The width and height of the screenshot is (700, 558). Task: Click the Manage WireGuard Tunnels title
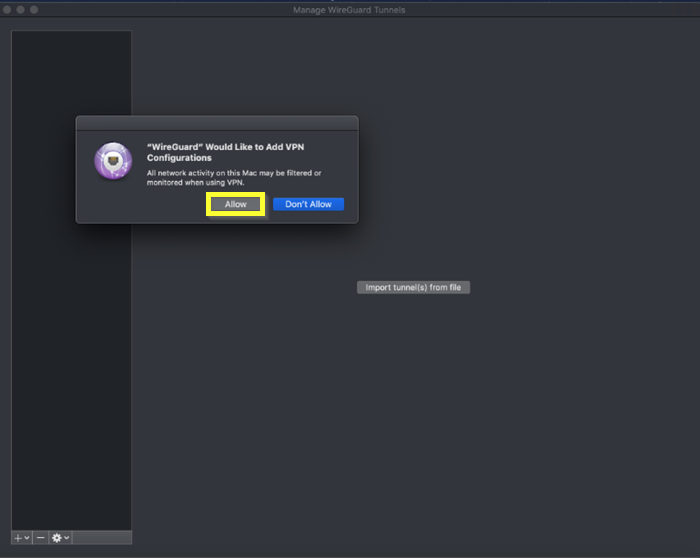coord(349,10)
